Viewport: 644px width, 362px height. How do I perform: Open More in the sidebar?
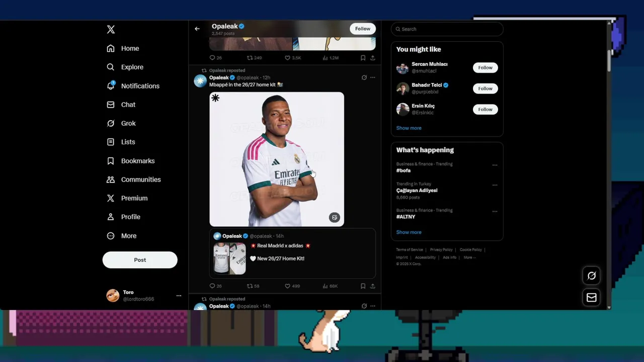pos(121,236)
